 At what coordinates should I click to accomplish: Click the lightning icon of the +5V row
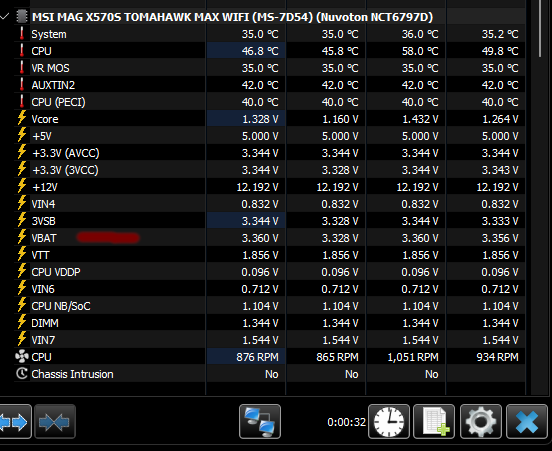[x=22, y=135]
